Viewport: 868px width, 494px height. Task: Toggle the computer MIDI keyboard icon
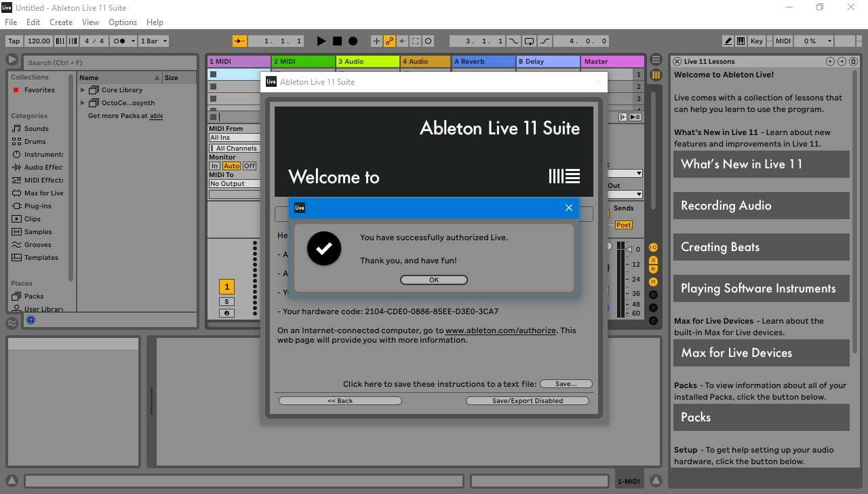coord(741,41)
